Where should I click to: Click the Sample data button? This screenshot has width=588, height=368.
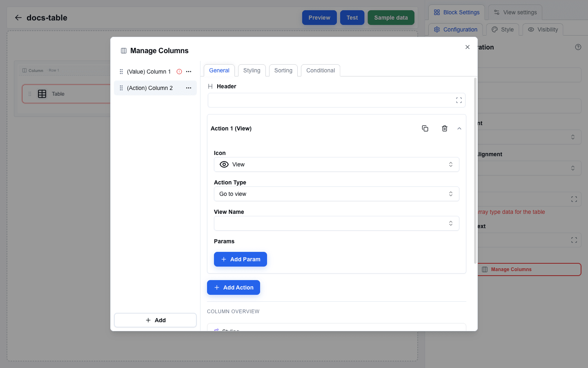[x=391, y=18]
